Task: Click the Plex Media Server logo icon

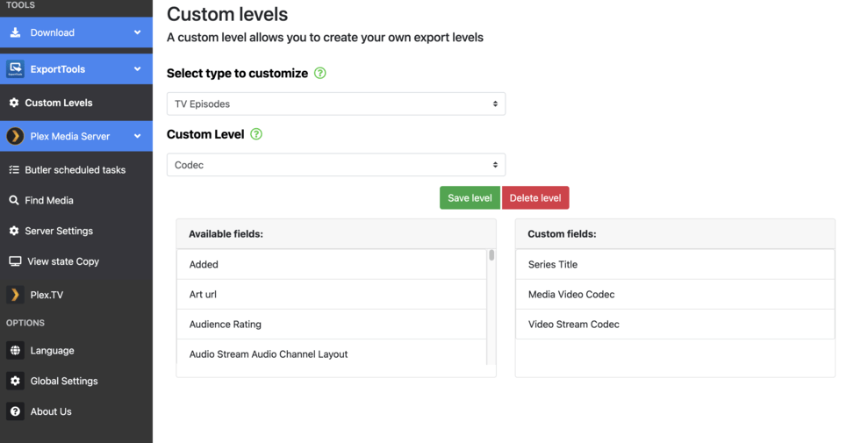Action: [x=15, y=136]
